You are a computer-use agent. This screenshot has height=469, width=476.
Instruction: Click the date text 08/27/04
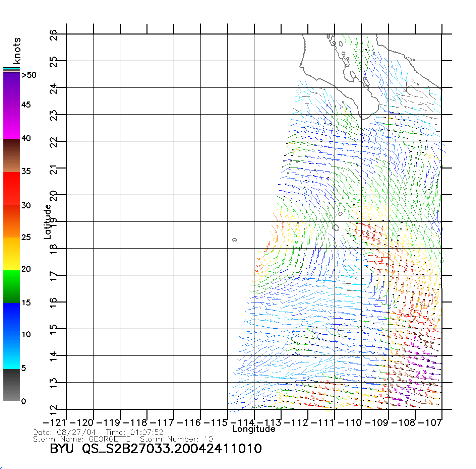point(76,432)
